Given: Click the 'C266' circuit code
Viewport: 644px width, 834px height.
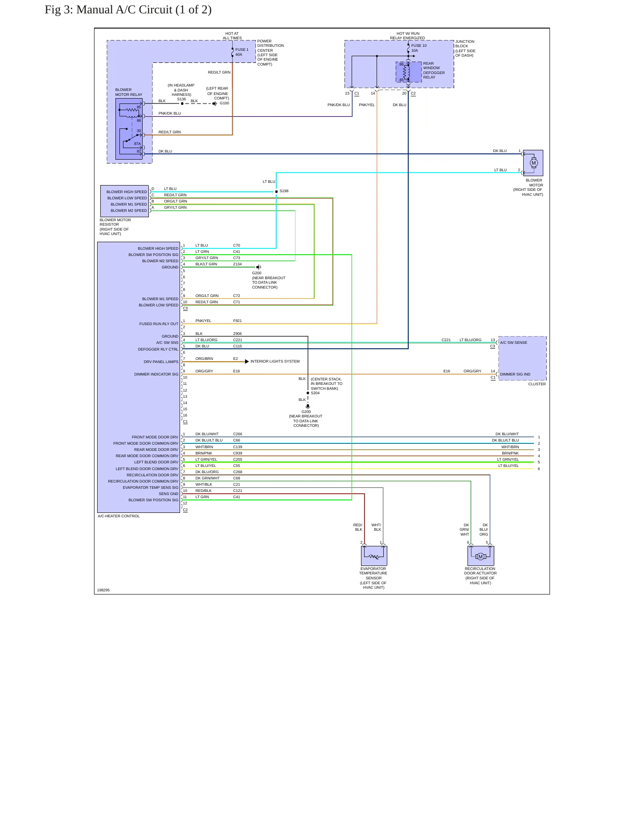Looking at the screenshot, I should (238, 434).
